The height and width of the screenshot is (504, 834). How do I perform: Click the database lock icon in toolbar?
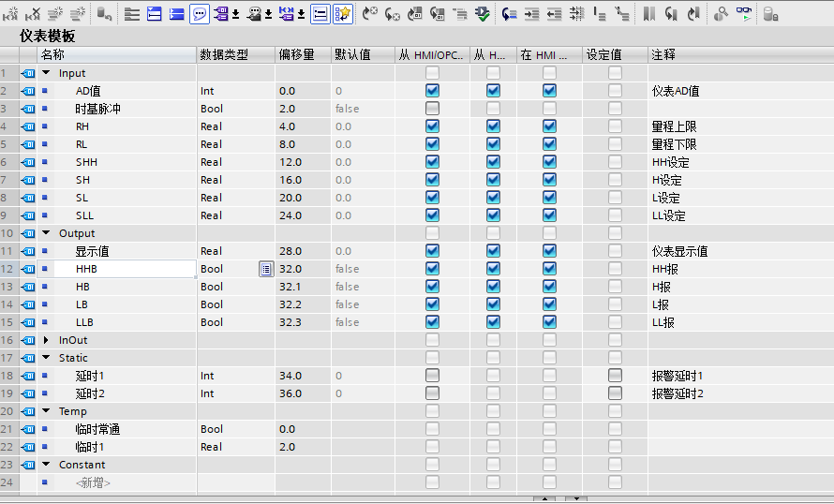(x=769, y=14)
